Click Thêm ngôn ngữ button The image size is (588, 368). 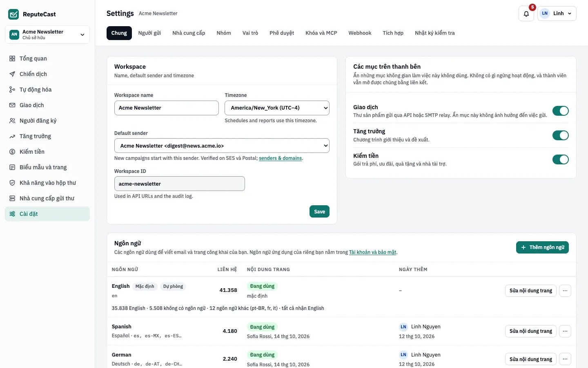pos(542,247)
